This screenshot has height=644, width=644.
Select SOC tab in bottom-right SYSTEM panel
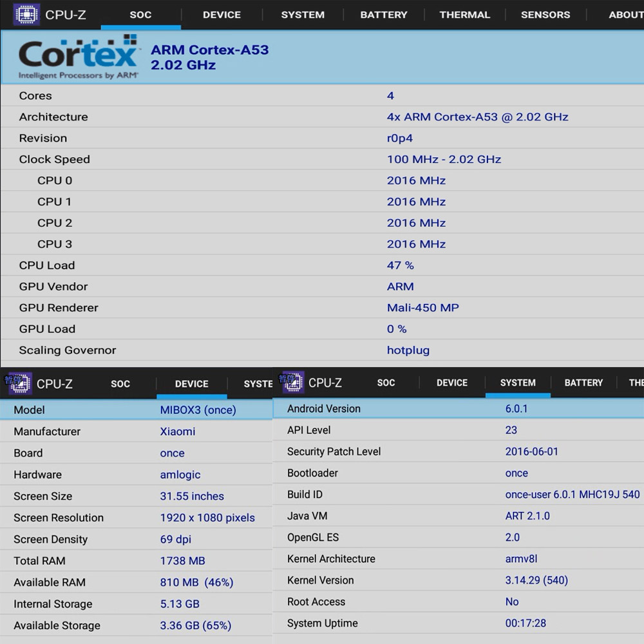tap(386, 383)
